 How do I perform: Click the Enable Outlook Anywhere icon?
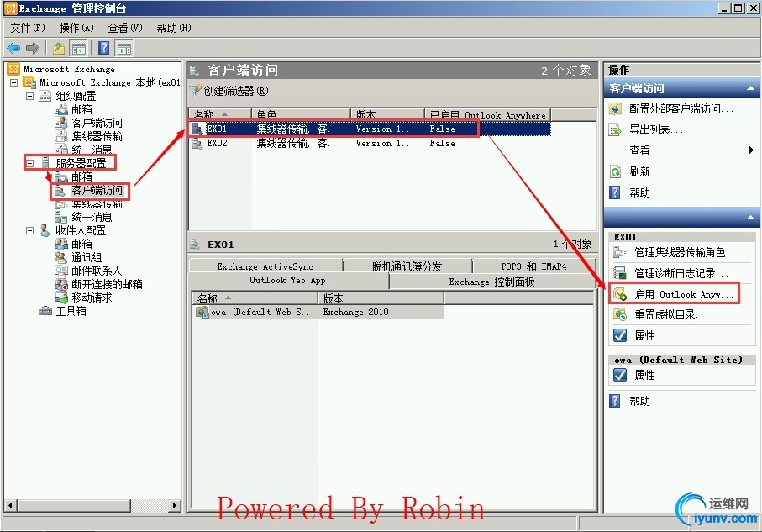[x=620, y=294]
